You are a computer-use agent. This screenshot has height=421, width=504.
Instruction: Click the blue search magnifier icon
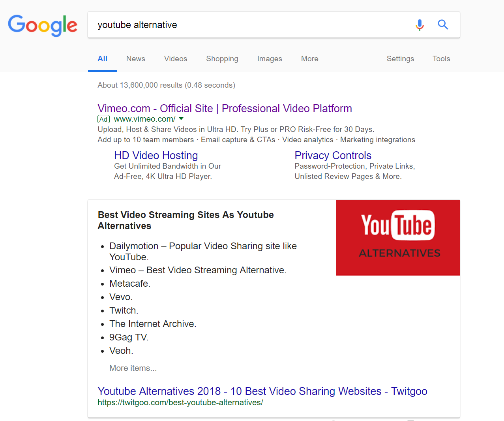click(443, 24)
